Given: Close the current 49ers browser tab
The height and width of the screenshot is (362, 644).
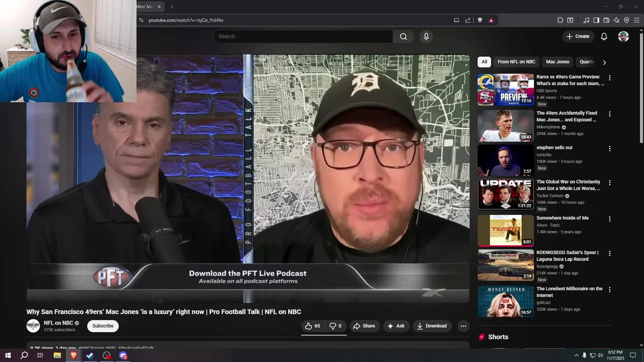Looking at the screenshot, I should coord(159,7).
